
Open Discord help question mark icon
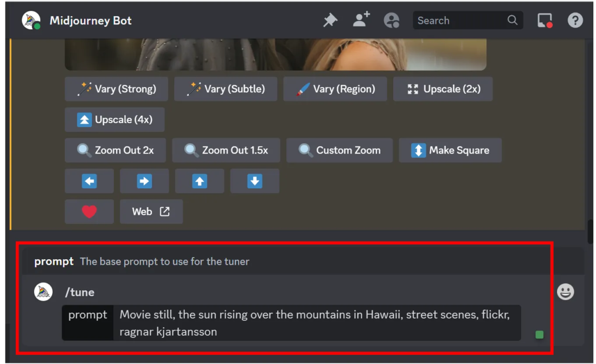575,21
